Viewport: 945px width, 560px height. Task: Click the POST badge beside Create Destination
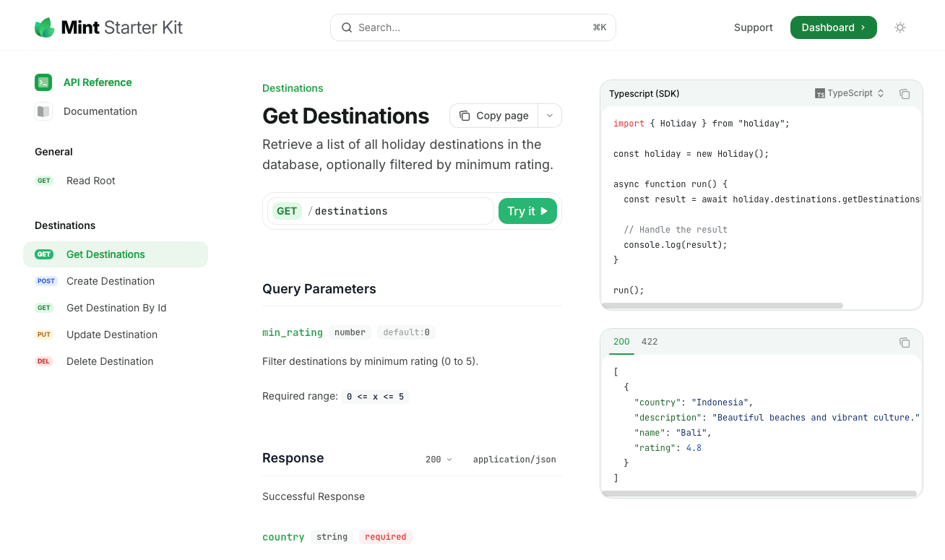point(46,281)
